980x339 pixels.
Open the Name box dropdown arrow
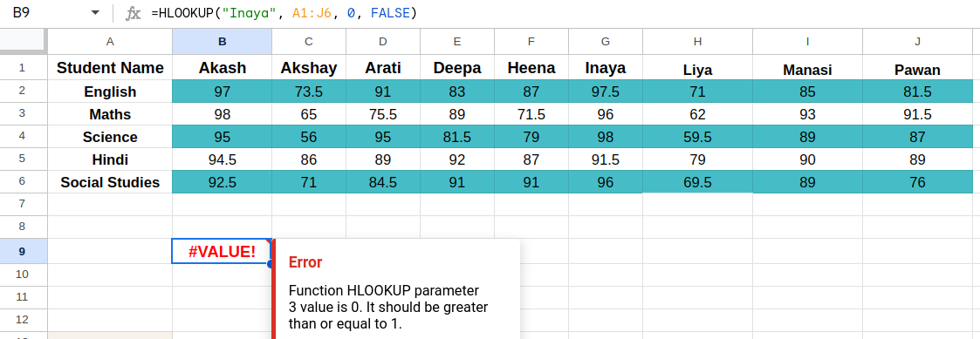(x=95, y=13)
